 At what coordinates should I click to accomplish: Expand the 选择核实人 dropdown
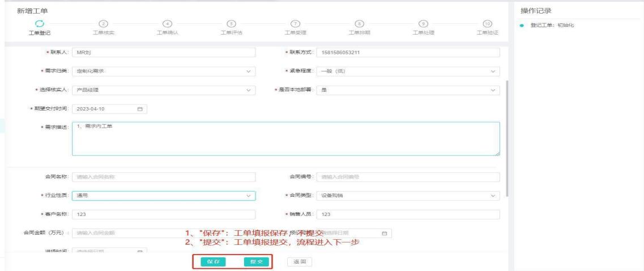pos(248,90)
